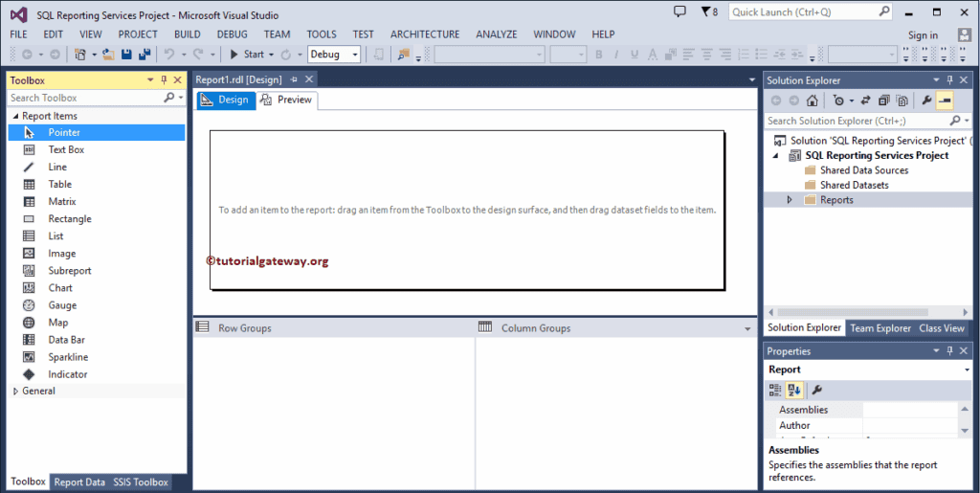Open Report object dropdown in Properties
Screen dimensions: 980x493
click(967, 370)
